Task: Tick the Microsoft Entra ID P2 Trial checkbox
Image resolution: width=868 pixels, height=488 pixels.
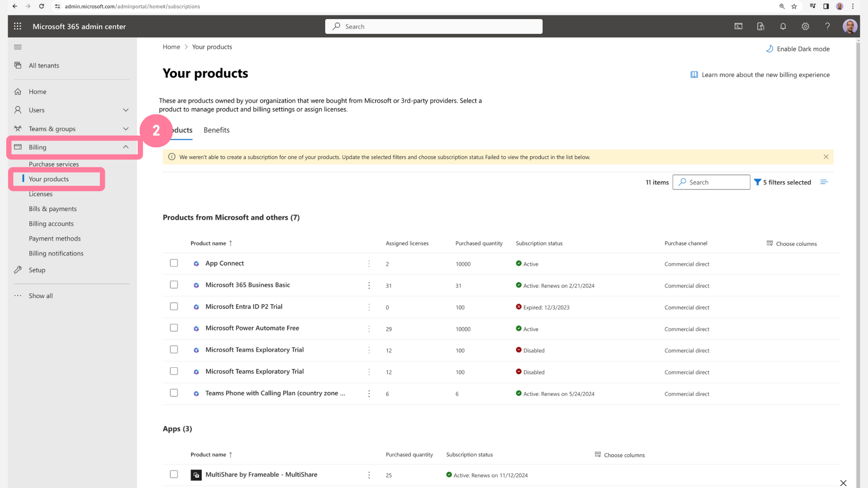Action: 174,306
